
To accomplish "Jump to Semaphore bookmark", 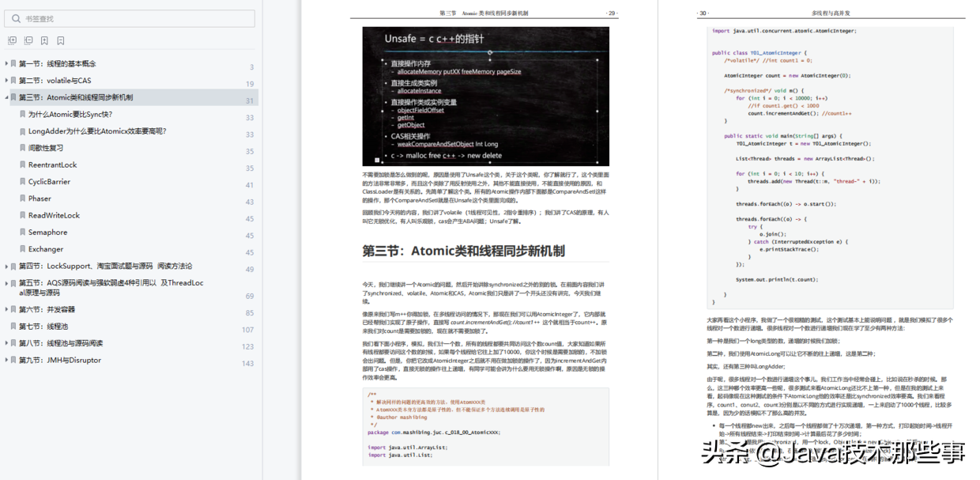I will tap(47, 232).
